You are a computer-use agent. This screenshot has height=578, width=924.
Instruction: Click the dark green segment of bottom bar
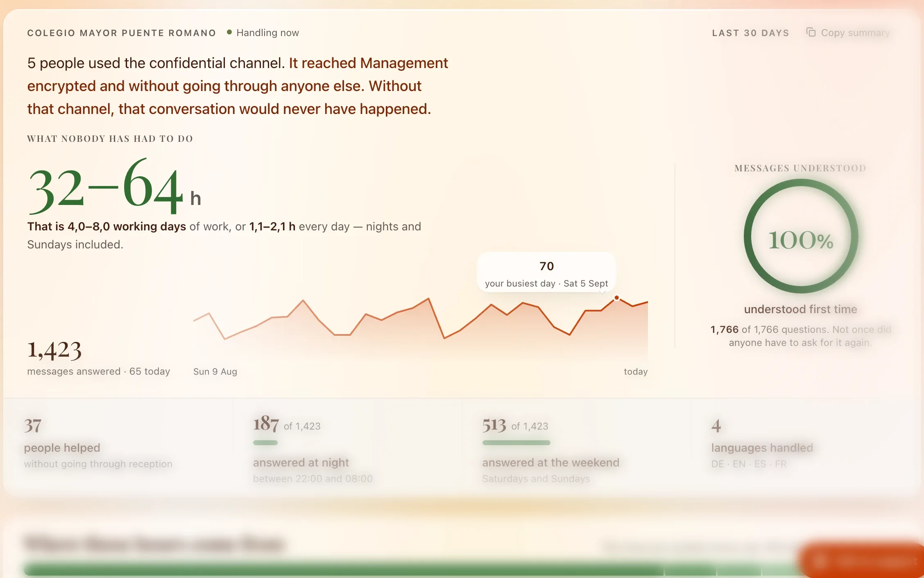click(343, 569)
